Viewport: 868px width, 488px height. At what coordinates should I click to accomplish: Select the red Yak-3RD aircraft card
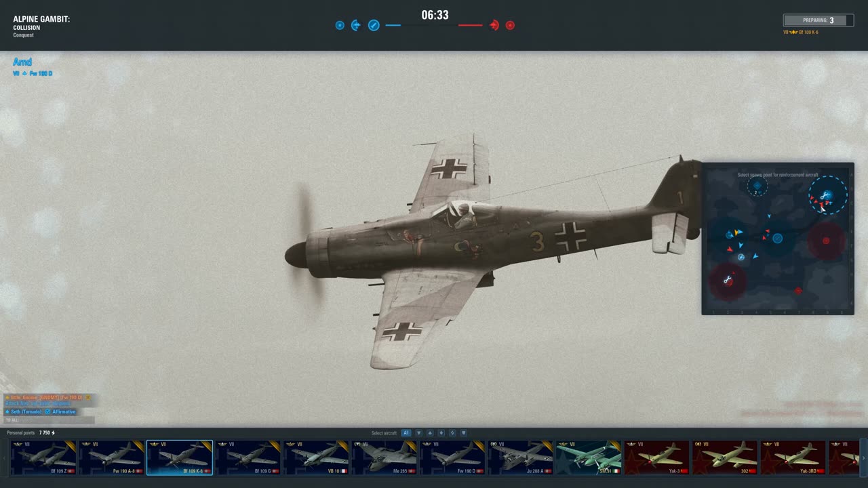pos(793,457)
